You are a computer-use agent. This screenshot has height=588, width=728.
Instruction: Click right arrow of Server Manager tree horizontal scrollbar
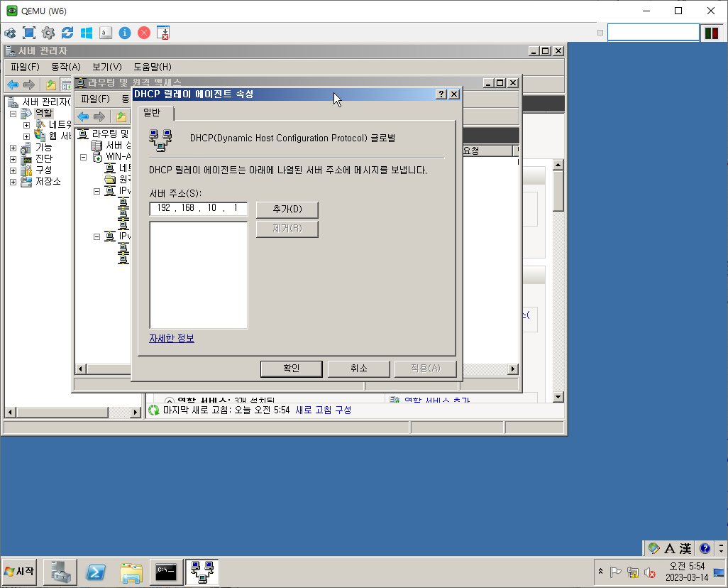[136, 413]
